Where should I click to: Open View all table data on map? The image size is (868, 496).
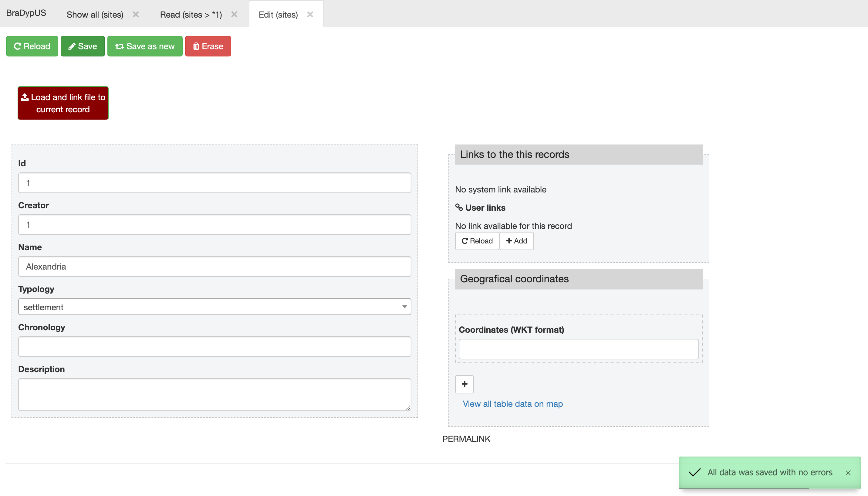[512, 404]
